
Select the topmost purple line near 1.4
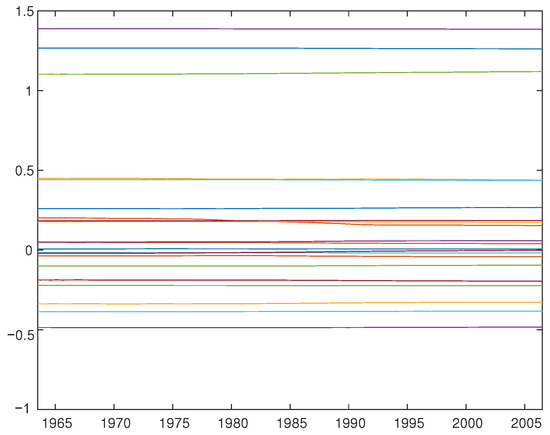tap(290, 29)
